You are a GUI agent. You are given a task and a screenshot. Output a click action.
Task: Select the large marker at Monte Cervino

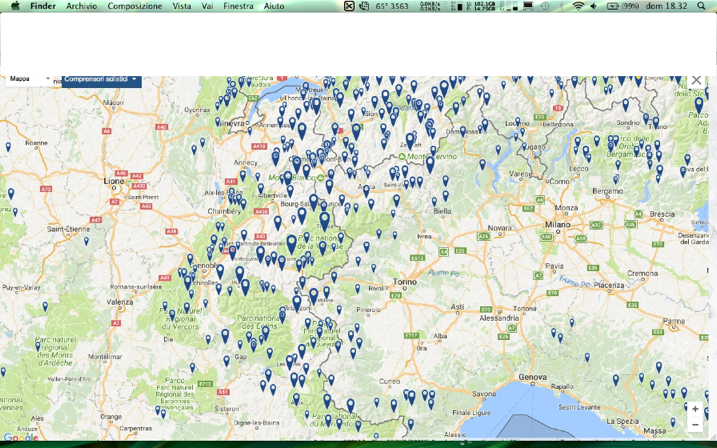click(430, 164)
